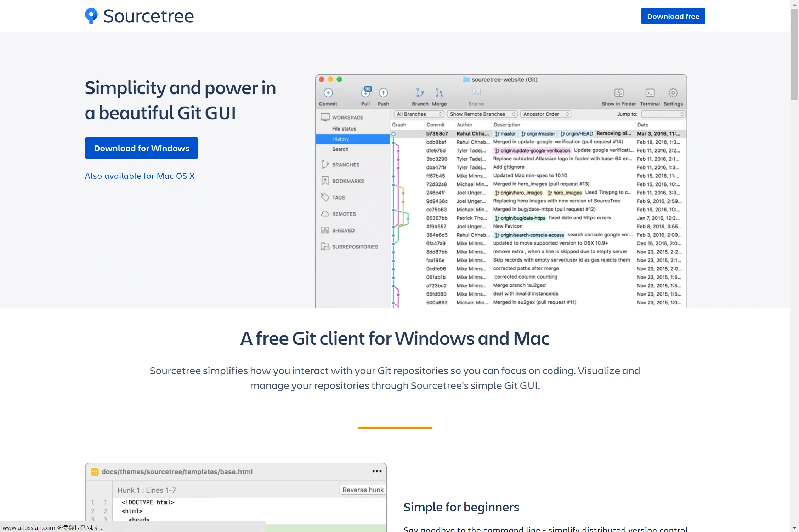Open the All Branches dropdown
Viewport: 799px width, 532px height.
click(419, 114)
